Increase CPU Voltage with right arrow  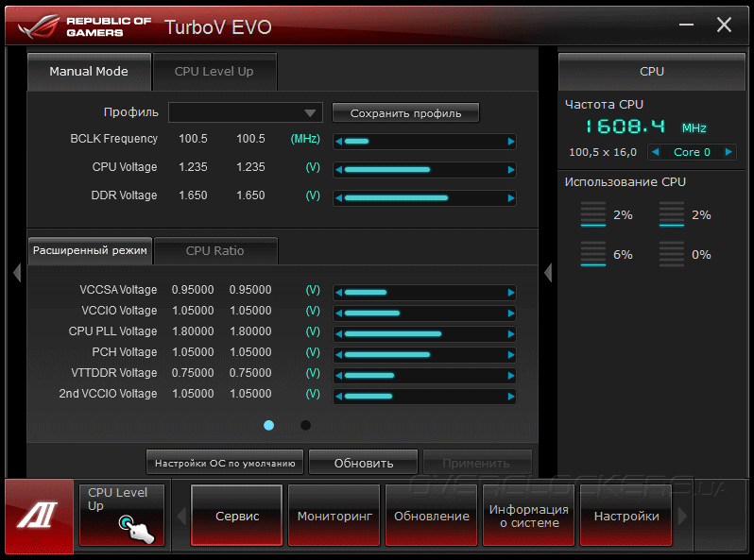(510, 170)
